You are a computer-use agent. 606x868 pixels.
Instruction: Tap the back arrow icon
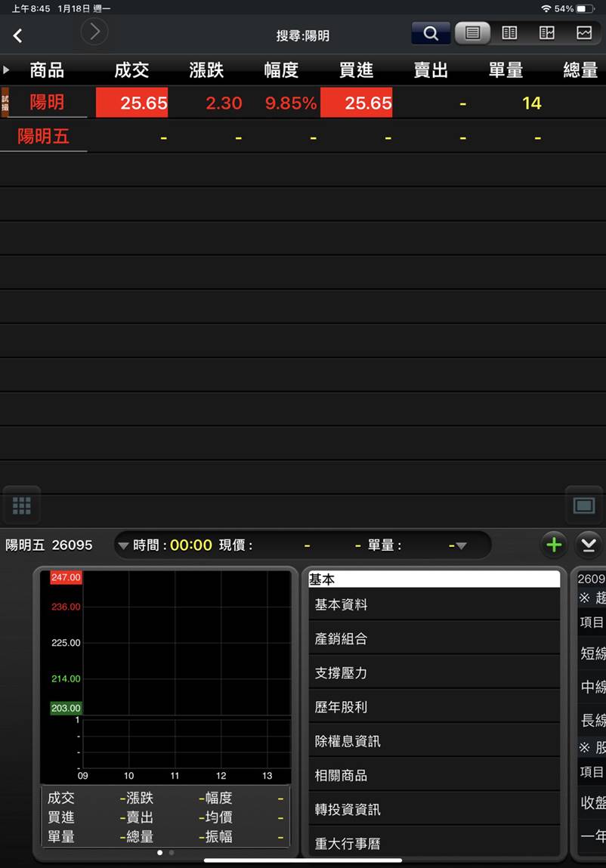tap(17, 36)
